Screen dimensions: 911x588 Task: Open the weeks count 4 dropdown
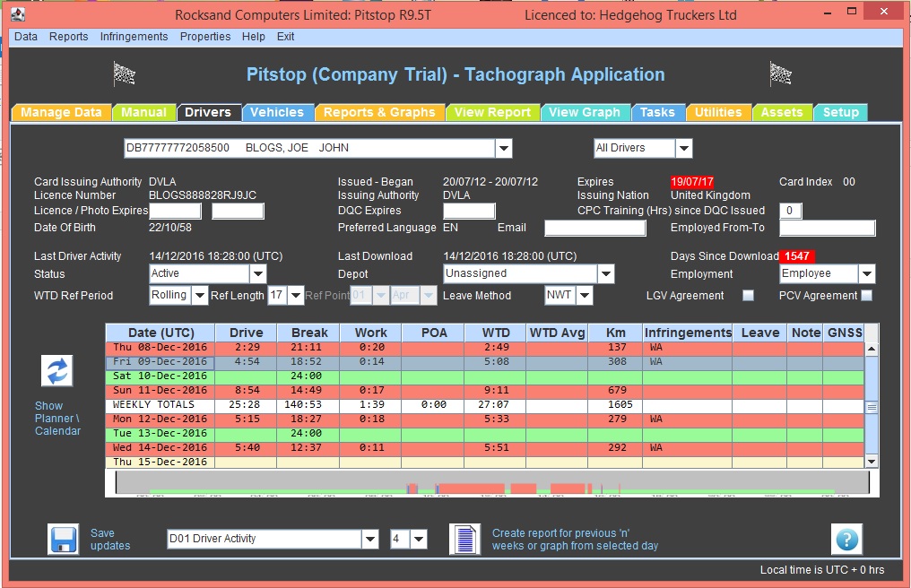coord(419,540)
